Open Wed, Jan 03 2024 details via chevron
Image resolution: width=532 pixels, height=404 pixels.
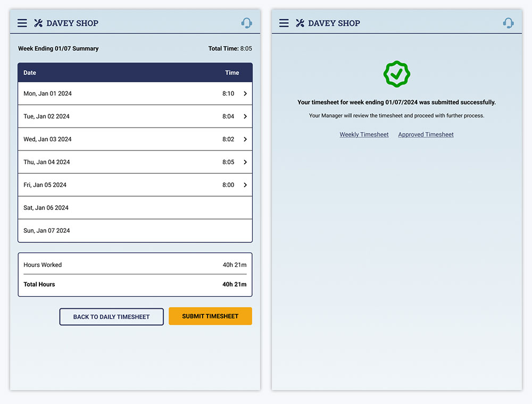click(245, 139)
